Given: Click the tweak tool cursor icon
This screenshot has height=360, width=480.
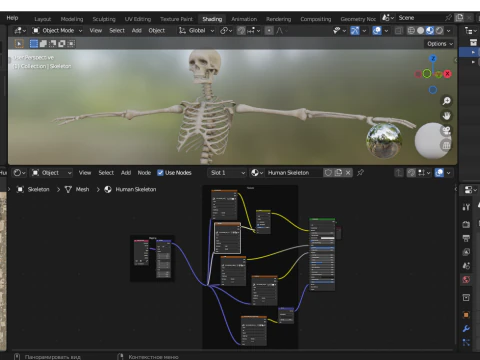Looking at the screenshot, I should tap(19, 44).
